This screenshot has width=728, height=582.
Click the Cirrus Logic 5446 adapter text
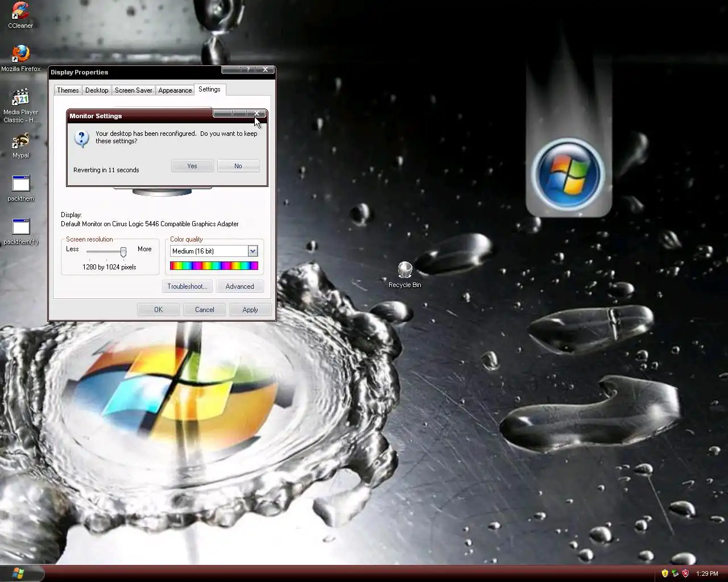coord(150,224)
